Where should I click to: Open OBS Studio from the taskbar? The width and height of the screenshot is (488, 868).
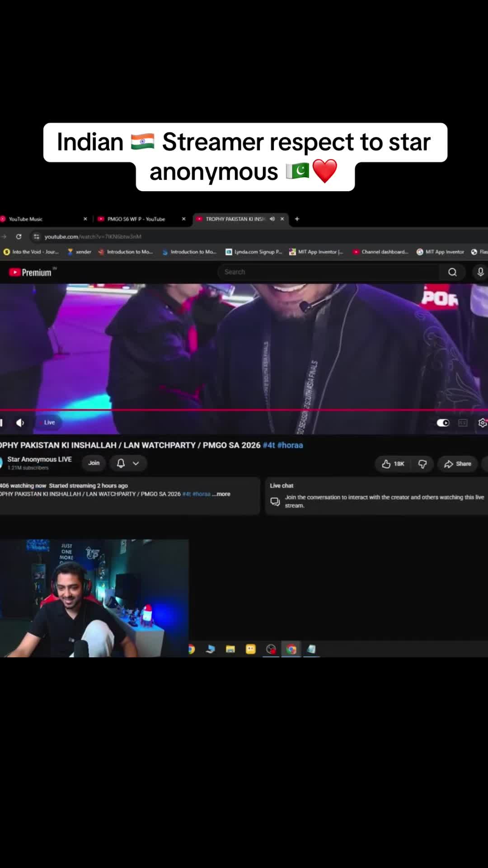pos(271,650)
